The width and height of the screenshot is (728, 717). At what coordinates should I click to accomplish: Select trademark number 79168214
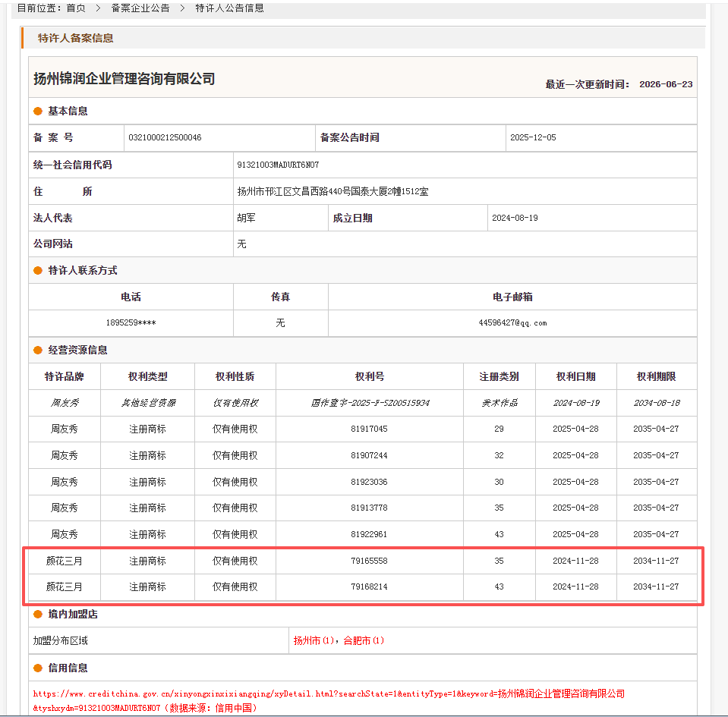click(369, 586)
